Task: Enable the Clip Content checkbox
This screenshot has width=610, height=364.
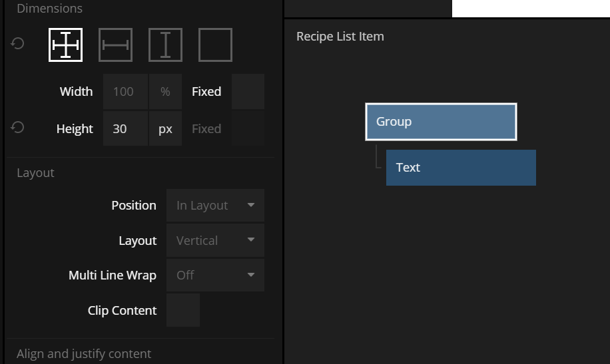Action: (182, 310)
